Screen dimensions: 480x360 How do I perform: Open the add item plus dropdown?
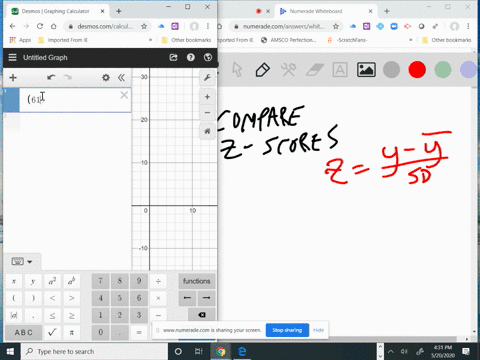13,78
